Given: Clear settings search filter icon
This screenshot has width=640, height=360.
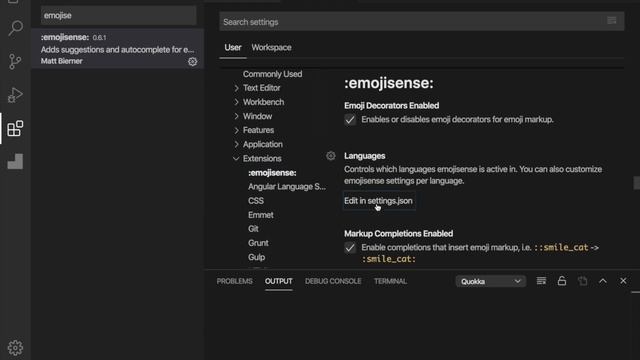Looking at the screenshot, I should [611, 20].
